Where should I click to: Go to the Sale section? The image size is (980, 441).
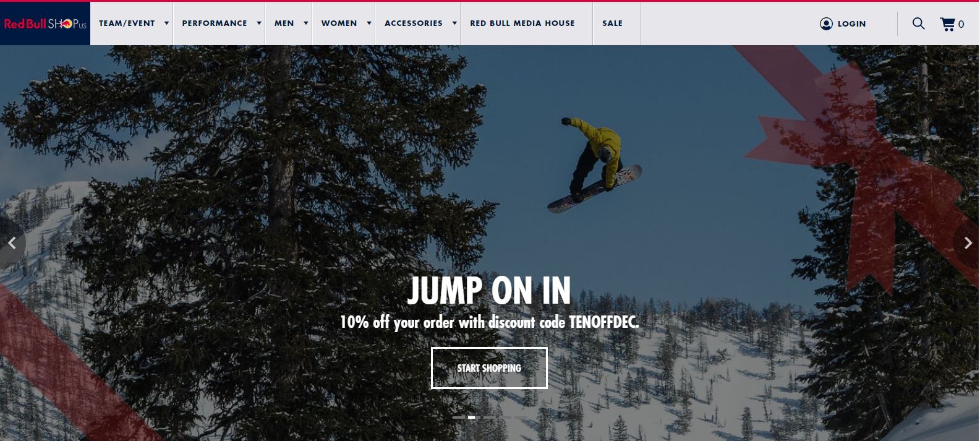click(612, 24)
